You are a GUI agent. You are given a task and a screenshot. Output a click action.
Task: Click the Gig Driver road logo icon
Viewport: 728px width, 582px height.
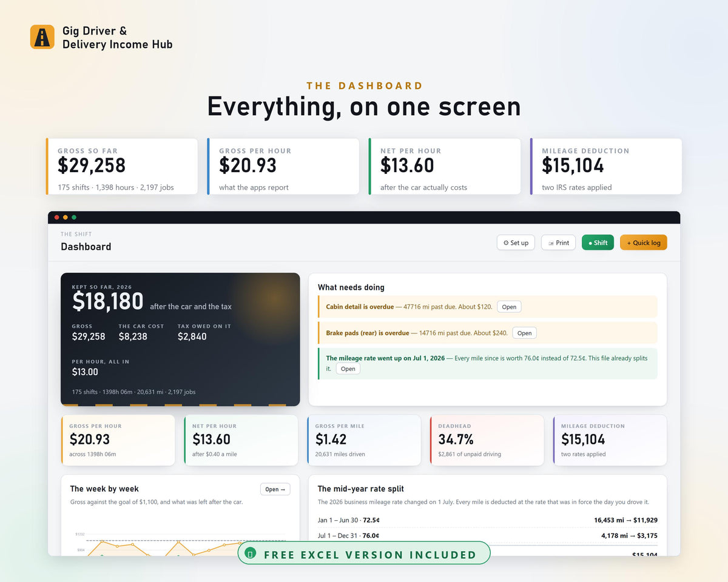pos(42,37)
